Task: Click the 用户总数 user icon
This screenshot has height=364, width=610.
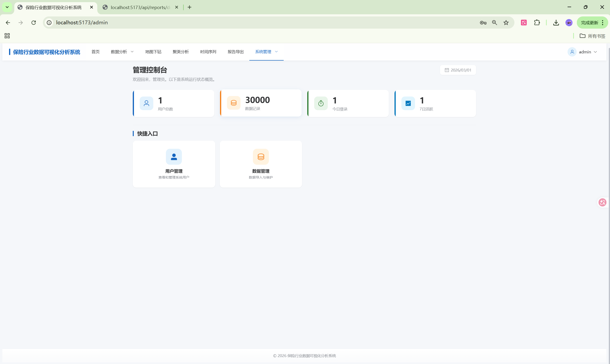Action: [x=146, y=103]
